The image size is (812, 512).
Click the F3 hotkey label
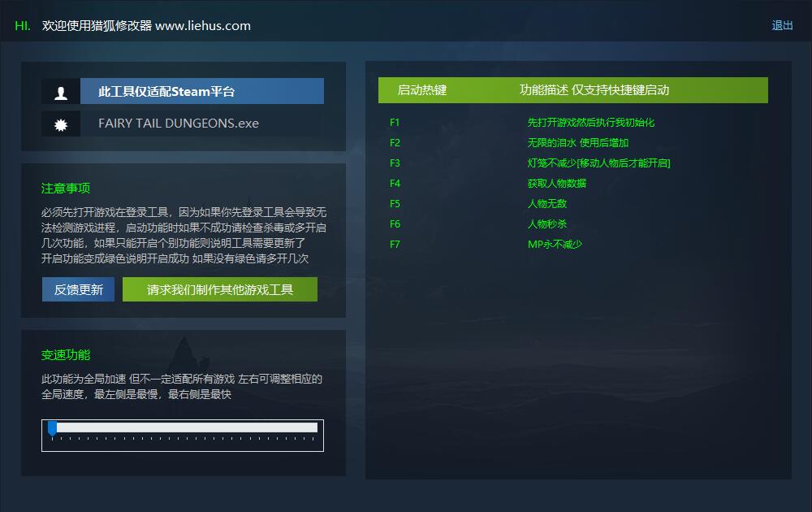coord(395,163)
